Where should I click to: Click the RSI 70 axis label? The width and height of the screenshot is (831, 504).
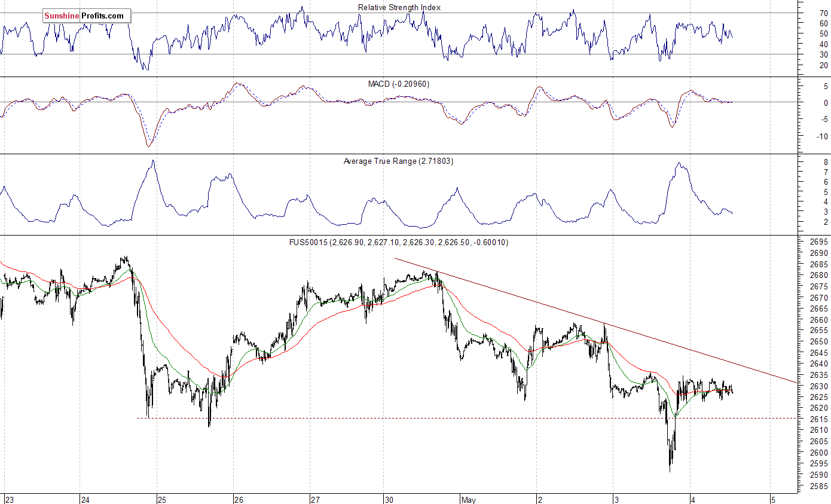point(823,13)
